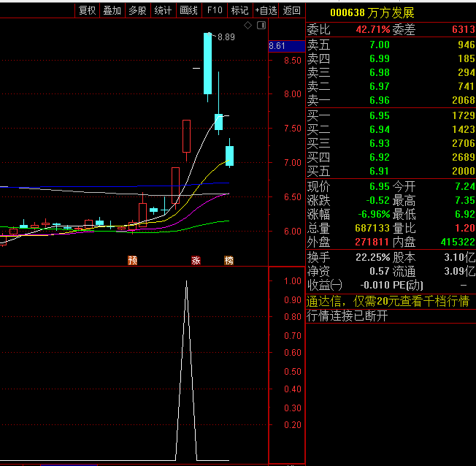Click the 涨幅 value -6.96%
Screen dimensions: 476x466
pos(374,215)
